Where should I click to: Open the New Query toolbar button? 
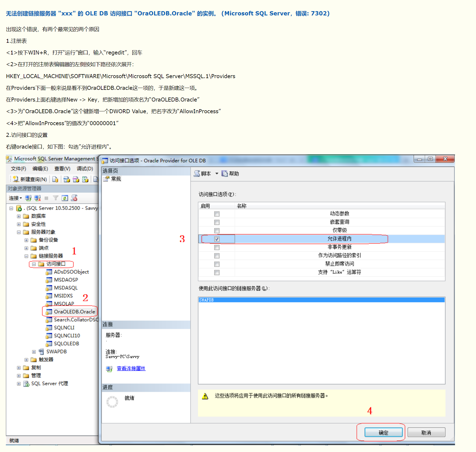click(30, 179)
